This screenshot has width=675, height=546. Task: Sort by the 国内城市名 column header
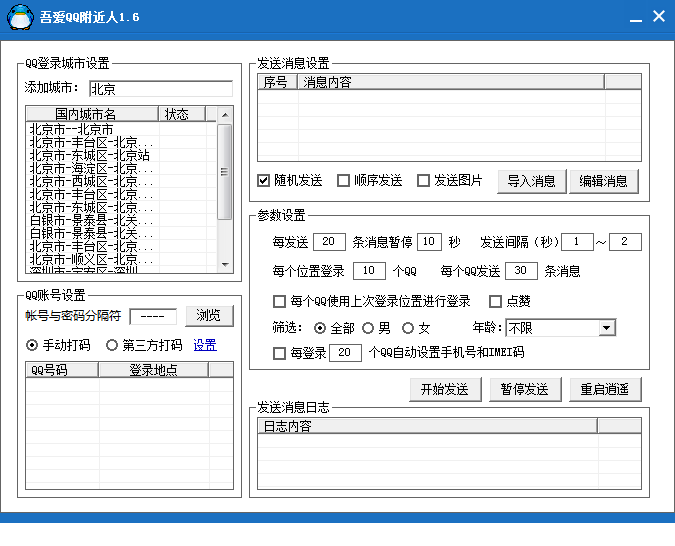pyautogui.click(x=92, y=114)
